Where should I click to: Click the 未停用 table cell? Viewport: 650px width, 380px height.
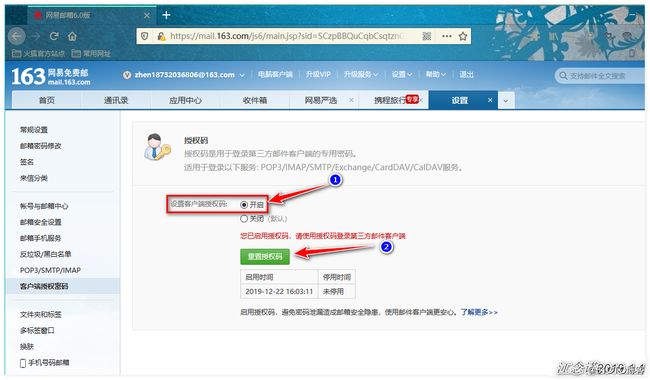[337, 291]
